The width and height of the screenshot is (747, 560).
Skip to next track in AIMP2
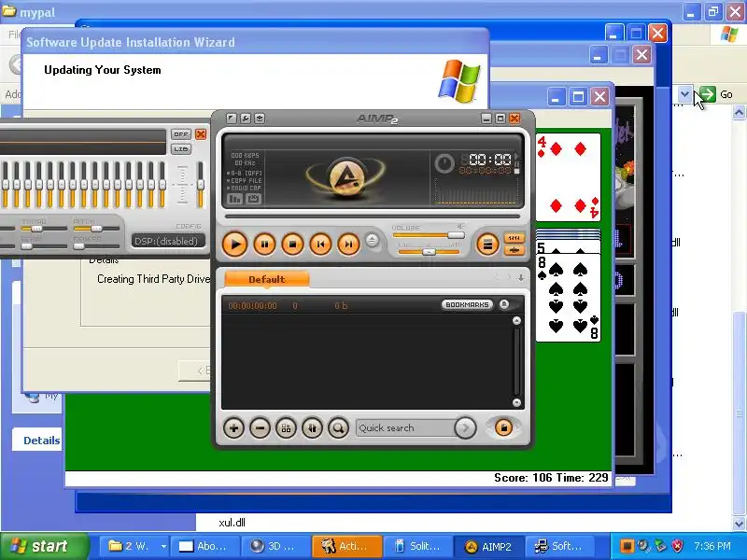pyautogui.click(x=348, y=245)
